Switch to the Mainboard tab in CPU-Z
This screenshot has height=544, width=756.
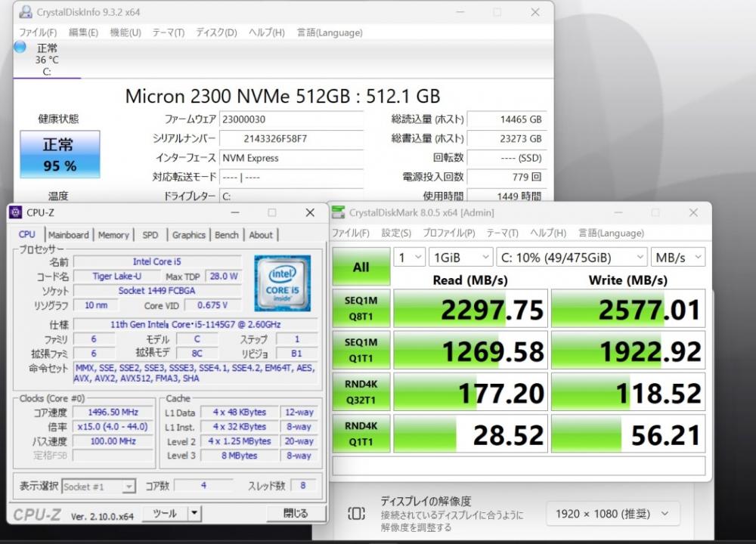coord(69,235)
